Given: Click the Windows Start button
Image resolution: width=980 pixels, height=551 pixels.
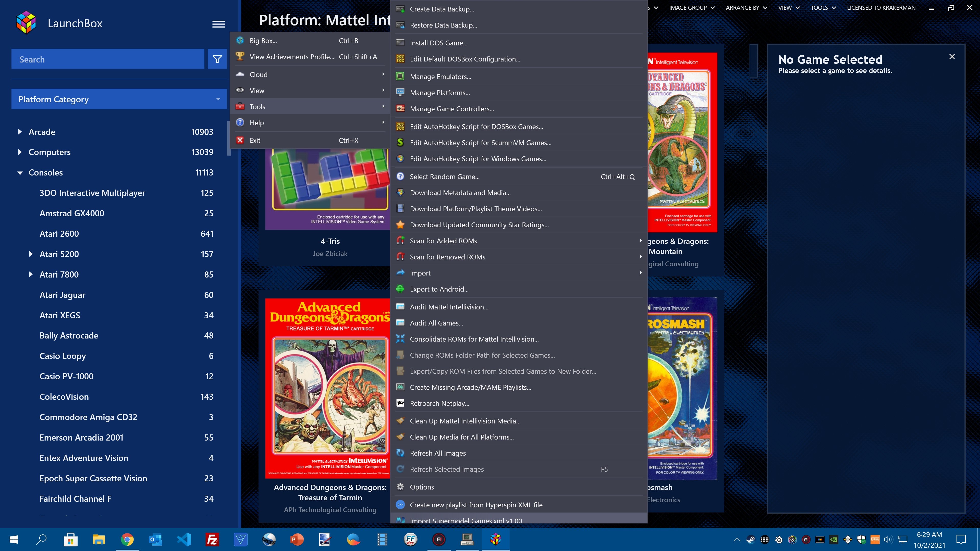Looking at the screenshot, I should coord(14,539).
